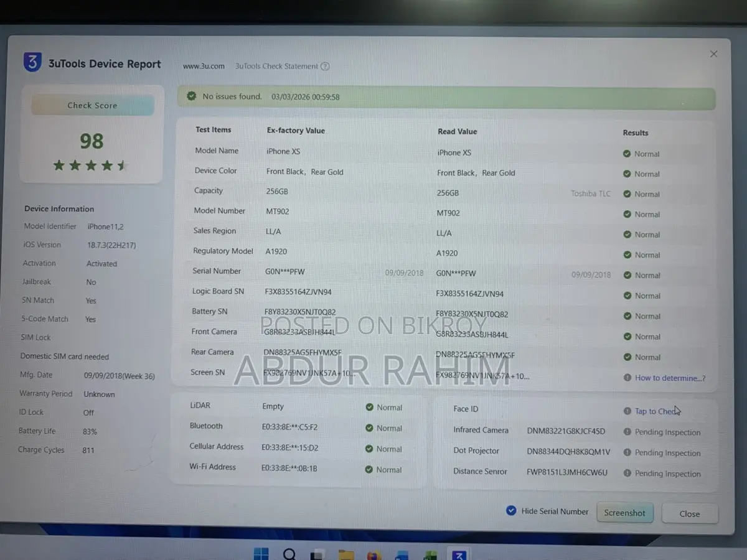
Task: Click the Normal check icon for Logic Board SN
Action: [627, 296]
